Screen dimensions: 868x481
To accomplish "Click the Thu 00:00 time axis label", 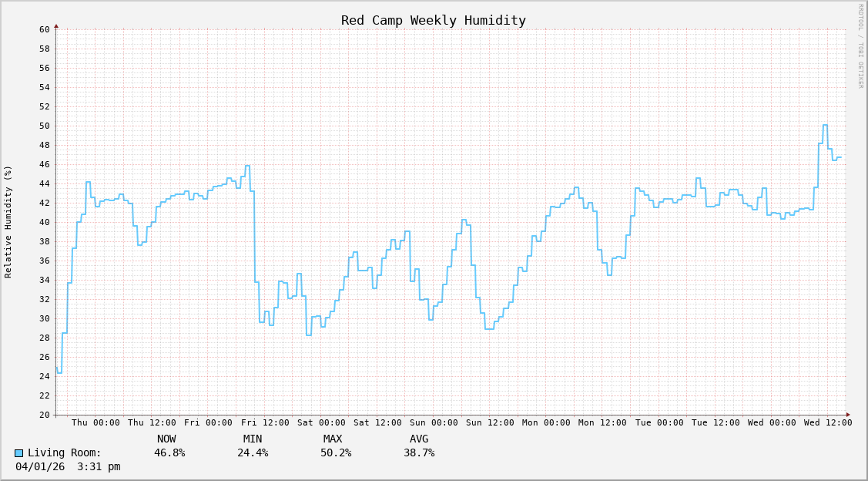I will 96,422.
